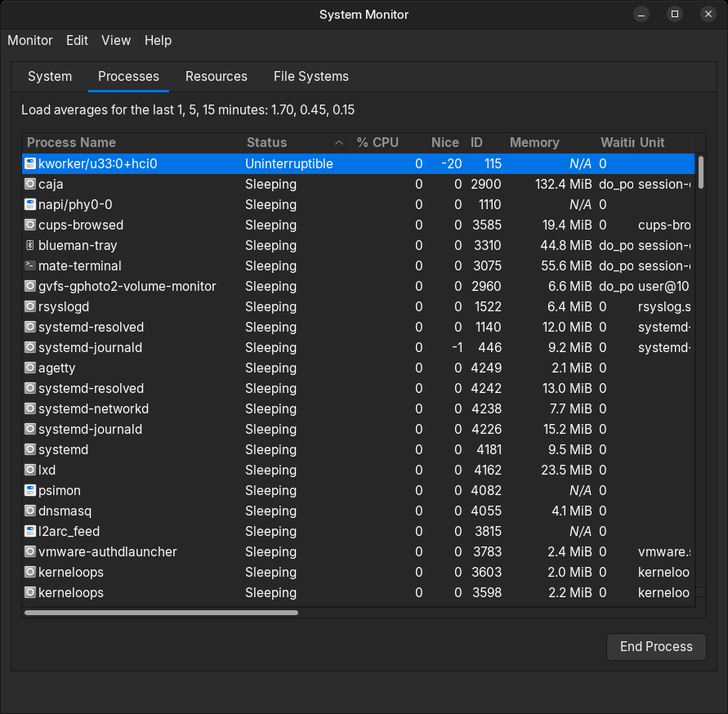728x714 pixels.
Task: Select the systemd-networkd process row
Action: [93, 408]
